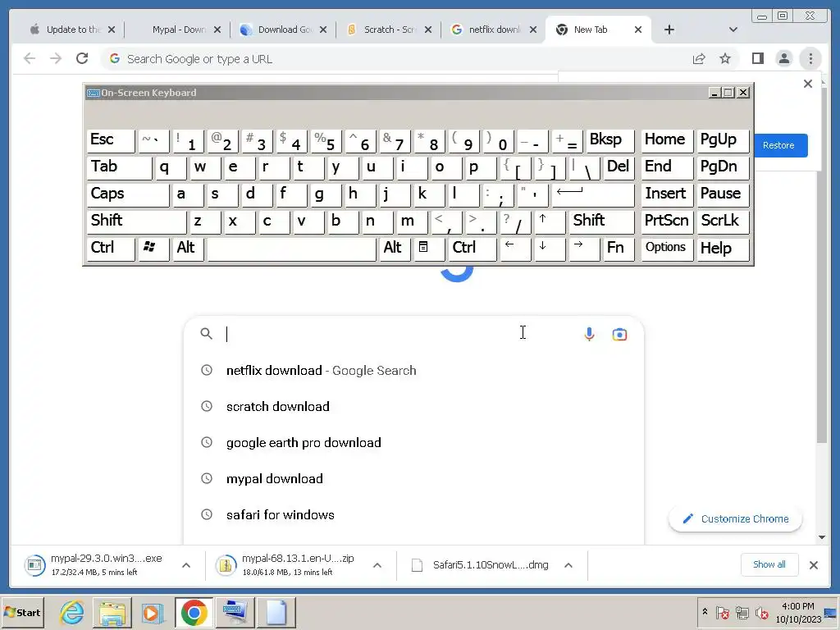Viewport: 840px width, 630px height.
Task: Open Windows Explorer folder on the taskbar
Action: (x=112, y=612)
